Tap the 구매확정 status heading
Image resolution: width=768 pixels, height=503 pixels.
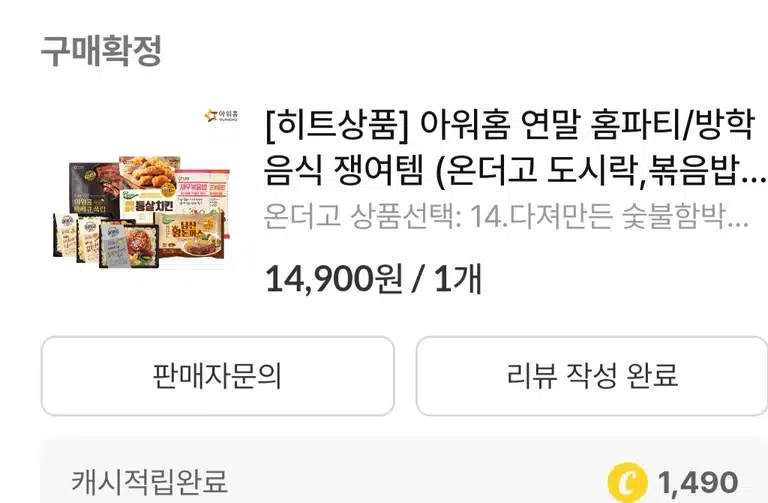click(101, 50)
